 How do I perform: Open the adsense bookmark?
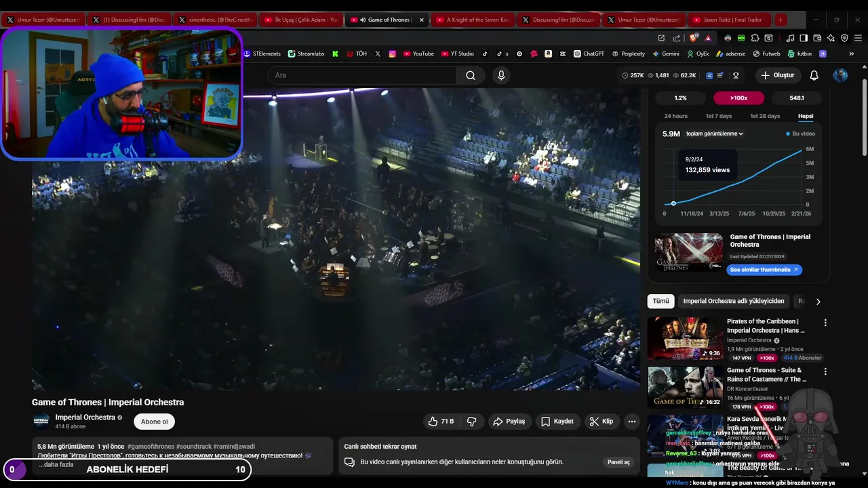tap(730, 54)
